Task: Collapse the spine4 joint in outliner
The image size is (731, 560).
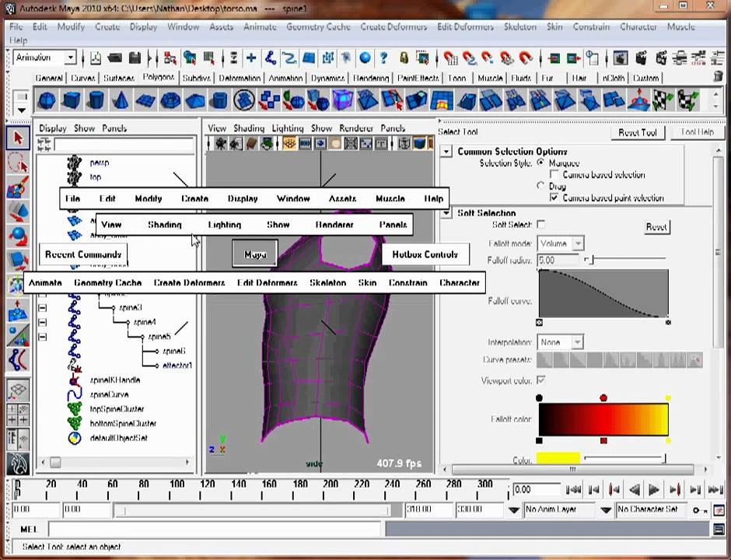Action: pyautogui.click(x=43, y=322)
